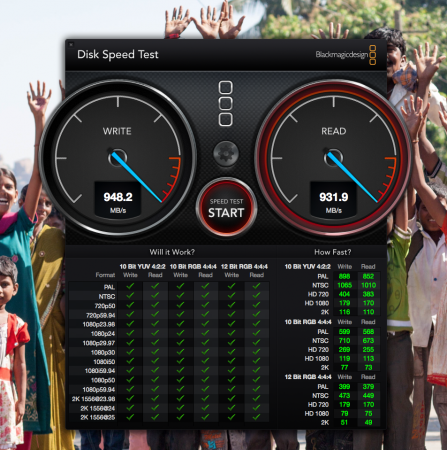Click 2K 1556@23.98 row 10 Bit YUV Write checkmark
Screen dimensions: 447x450
[130, 398]
